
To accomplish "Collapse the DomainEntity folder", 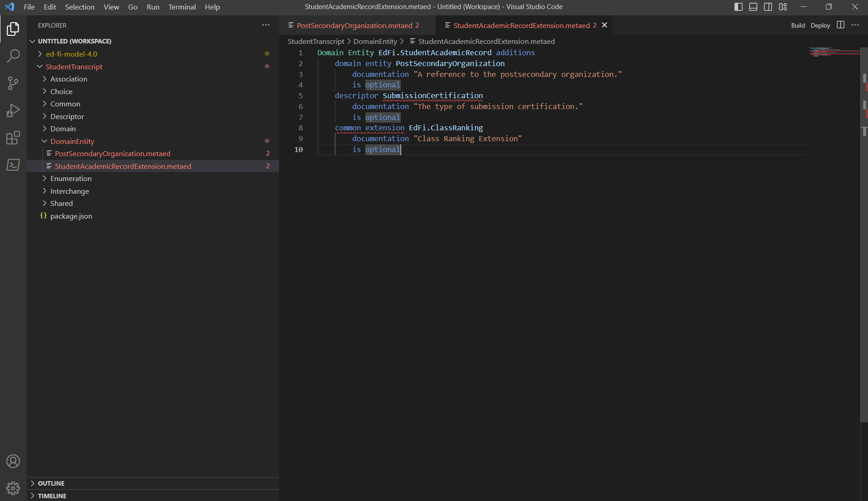I will (x=72, y=141).
